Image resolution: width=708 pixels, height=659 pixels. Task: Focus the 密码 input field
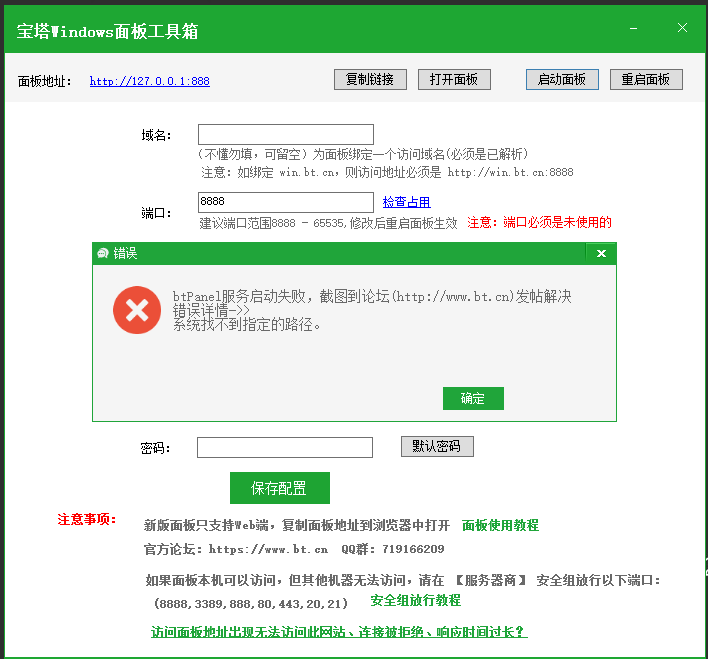[x=285, y=447]
